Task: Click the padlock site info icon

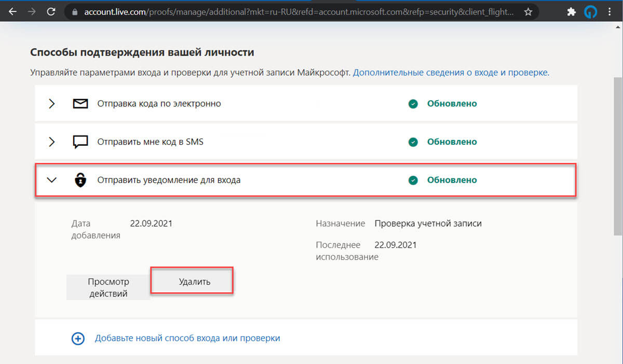Action: [75, 11]
